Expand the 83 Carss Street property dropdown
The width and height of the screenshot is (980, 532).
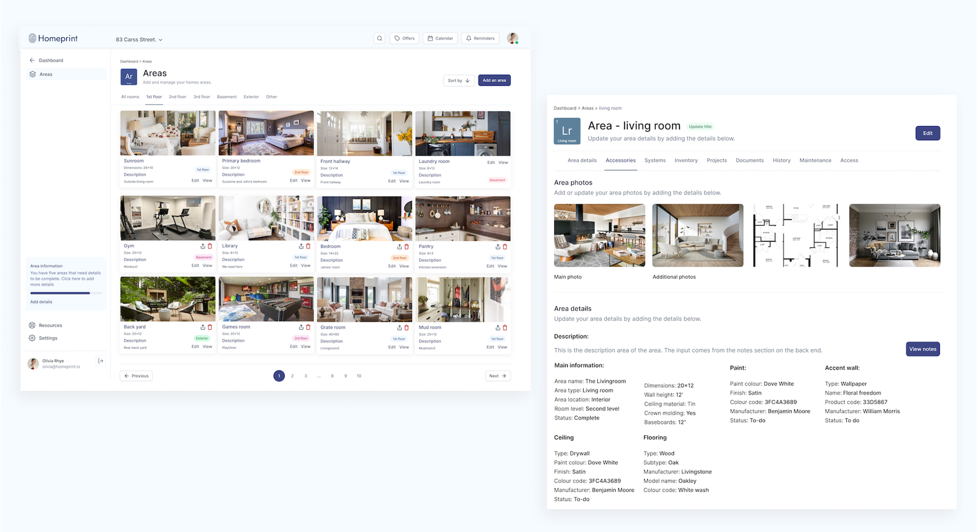tap(139, 40)
